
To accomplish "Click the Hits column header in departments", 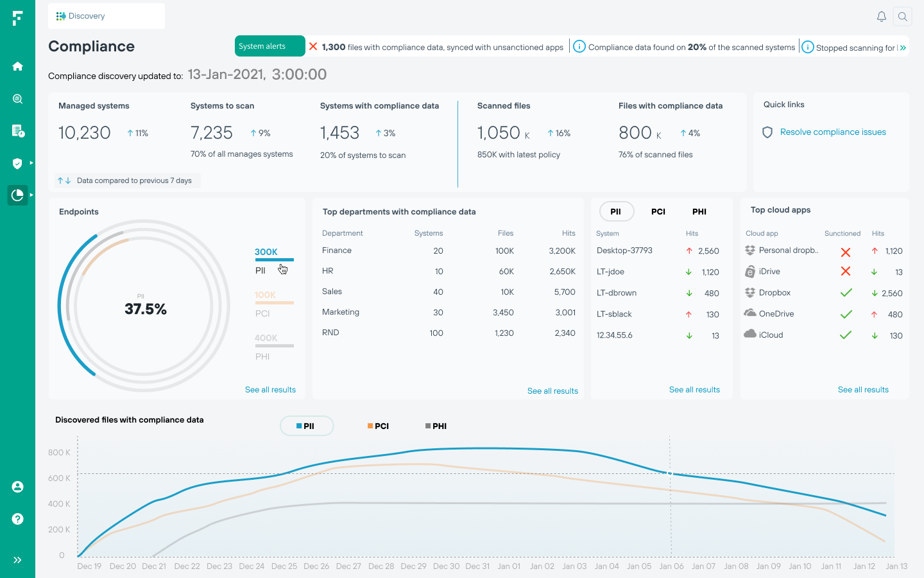I will click(x=569, y=233).
